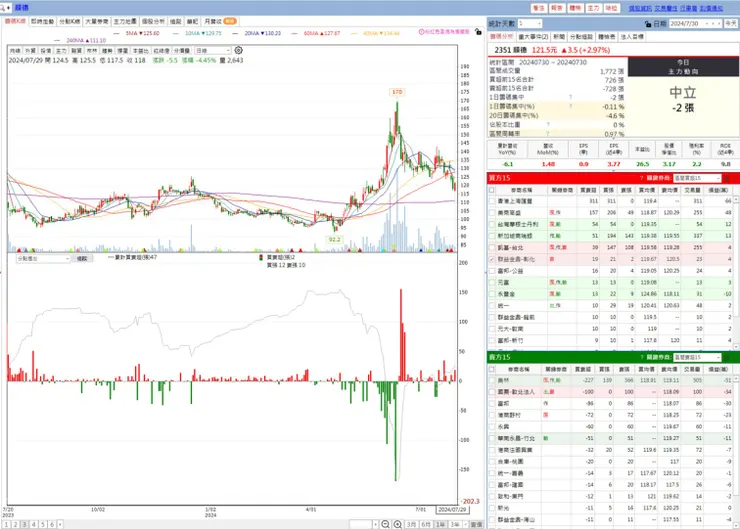Open the 關鍵券商 dropdown in 買方15
The image size is (740, 529).
(x=697, y=178)
